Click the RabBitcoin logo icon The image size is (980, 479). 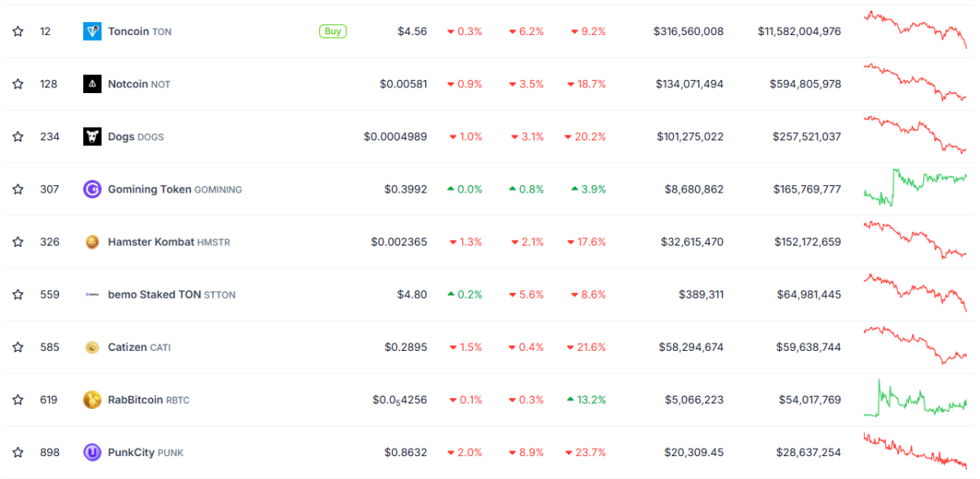[92, 400]
